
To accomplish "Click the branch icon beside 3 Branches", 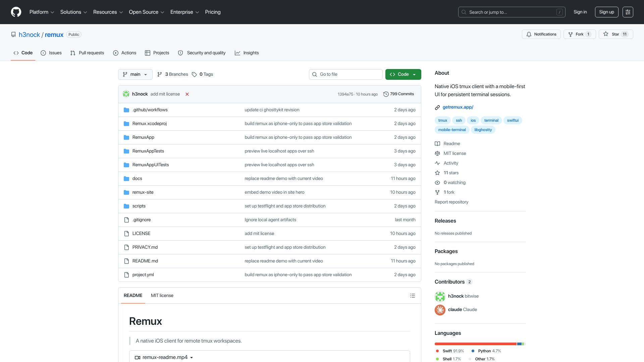I will click(160, 74).
